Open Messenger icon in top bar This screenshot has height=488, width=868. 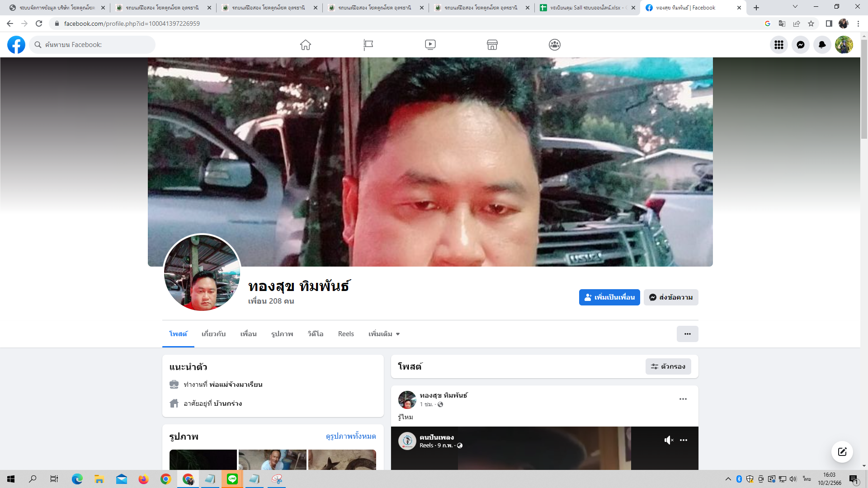coord(800,45)
